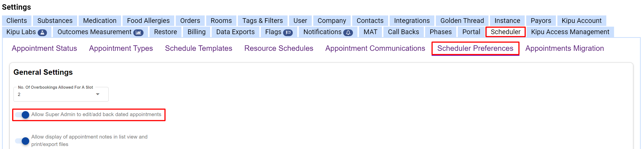Open Resource Schedules section

click(x=279, y=48)
